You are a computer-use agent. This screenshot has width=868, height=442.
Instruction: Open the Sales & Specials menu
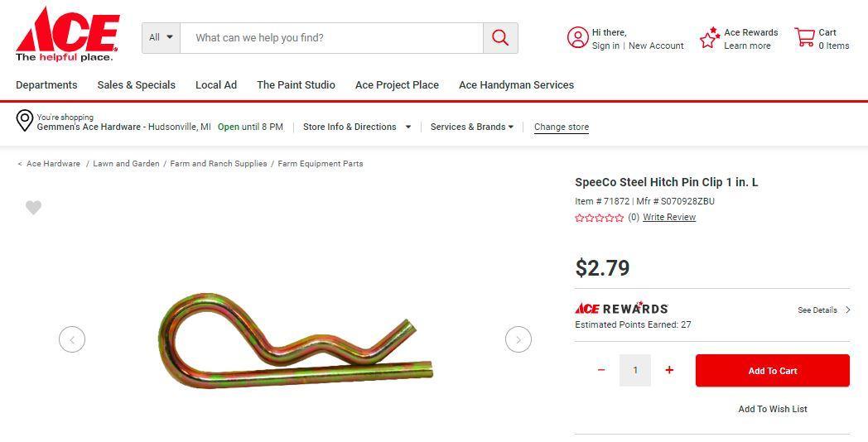click(136, 85)
